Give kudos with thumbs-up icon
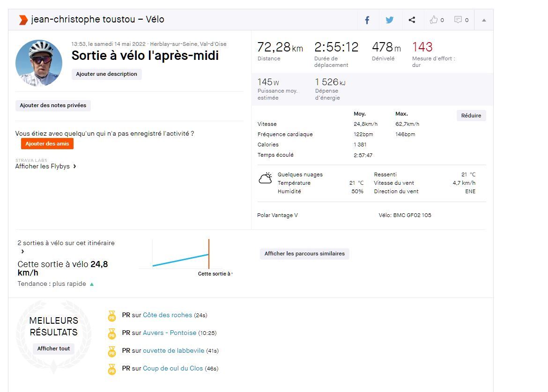This screenshot has height=392, width=548. pos(434,20)
